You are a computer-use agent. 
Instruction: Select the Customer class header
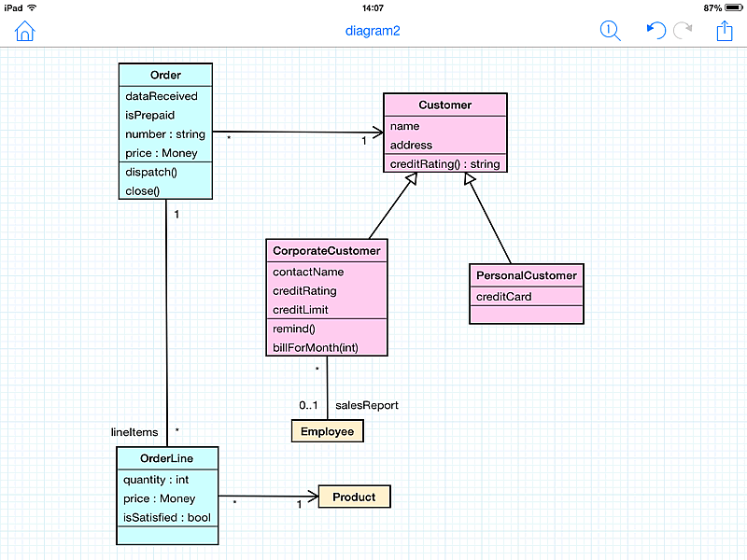[445, 105]
